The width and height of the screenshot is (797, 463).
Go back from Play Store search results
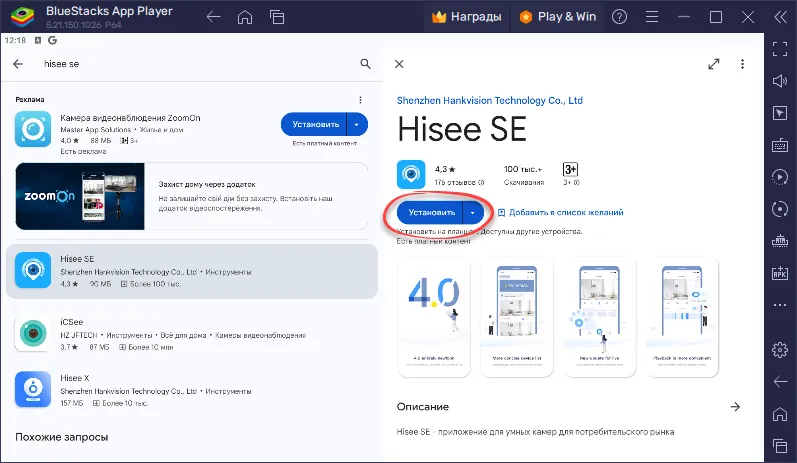(x=18, y=64)
